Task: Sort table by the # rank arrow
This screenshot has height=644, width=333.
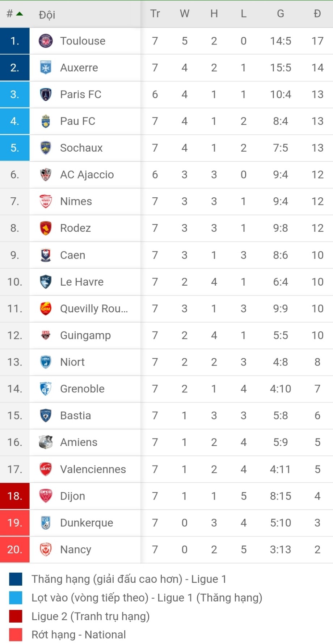Action: (x=20, y=14)
